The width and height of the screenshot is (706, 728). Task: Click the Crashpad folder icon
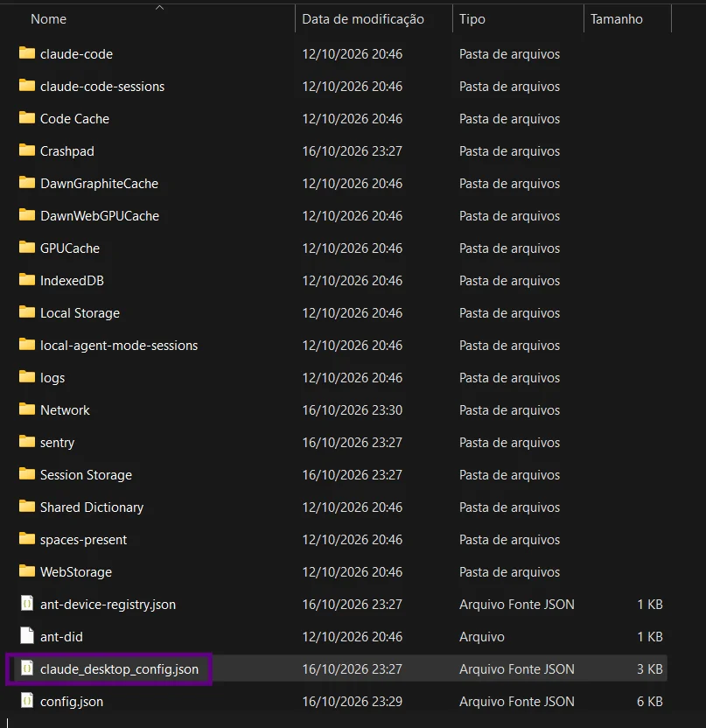(x=27, y=150)
